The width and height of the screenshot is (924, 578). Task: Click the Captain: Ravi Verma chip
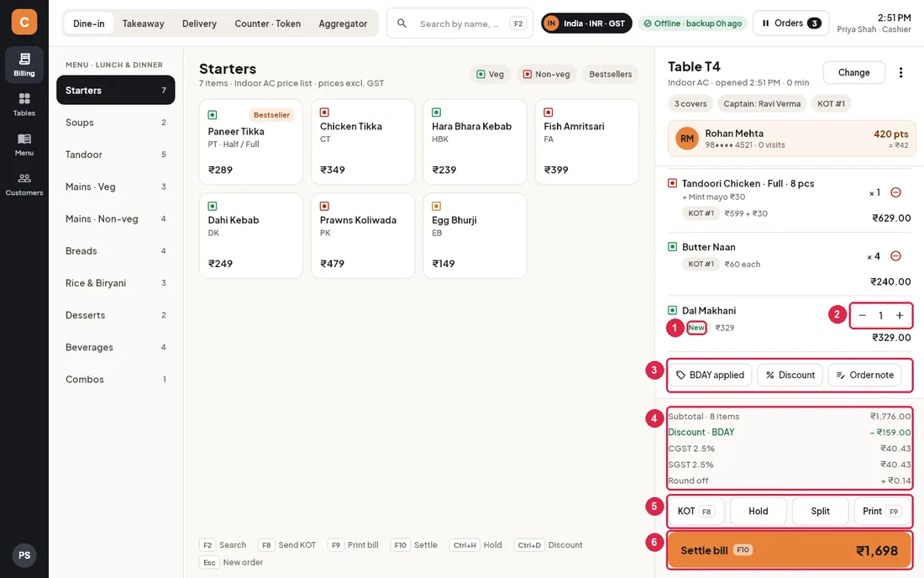(762, 103)
